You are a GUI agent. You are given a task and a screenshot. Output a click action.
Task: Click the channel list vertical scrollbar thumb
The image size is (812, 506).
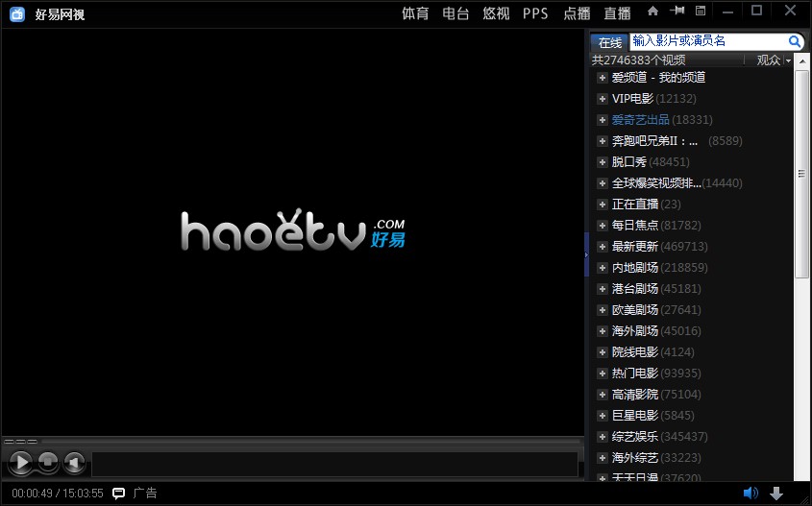pyautogui.click(x=801, y=175)
